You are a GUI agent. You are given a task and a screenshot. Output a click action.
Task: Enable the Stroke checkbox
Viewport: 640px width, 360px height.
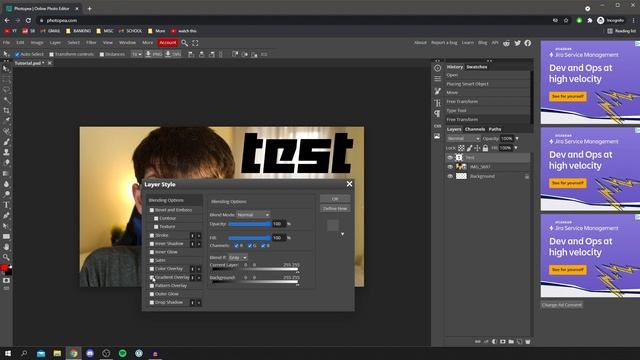pyautogui.click(x=152, y=236)
